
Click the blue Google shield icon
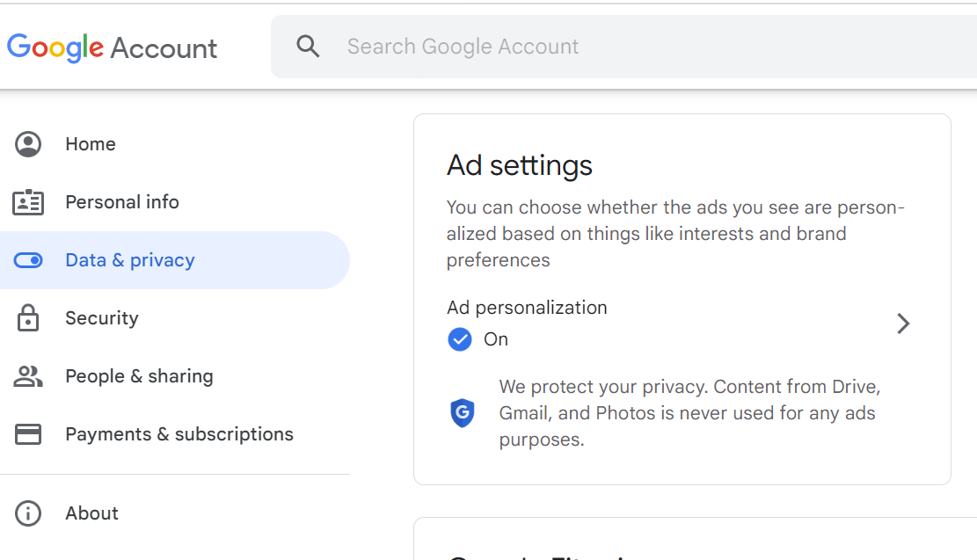pyautogui.click(x=462, y=412)
